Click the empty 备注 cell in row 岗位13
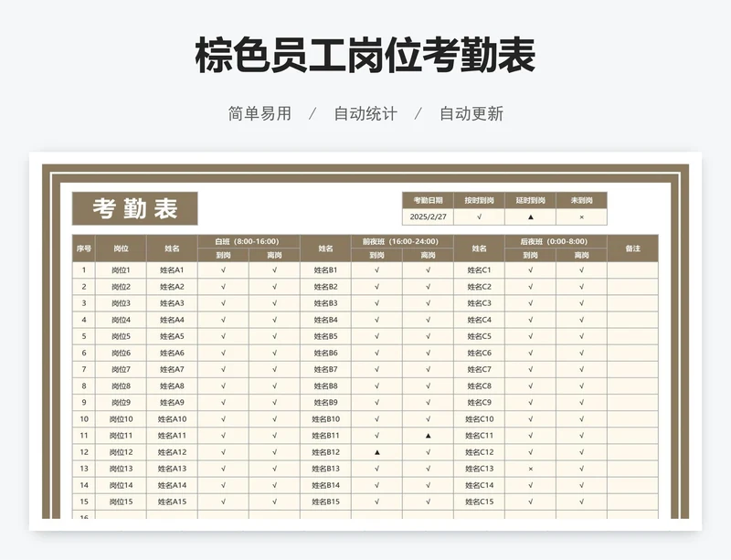The image size is (731, 560). coord(632,469)
